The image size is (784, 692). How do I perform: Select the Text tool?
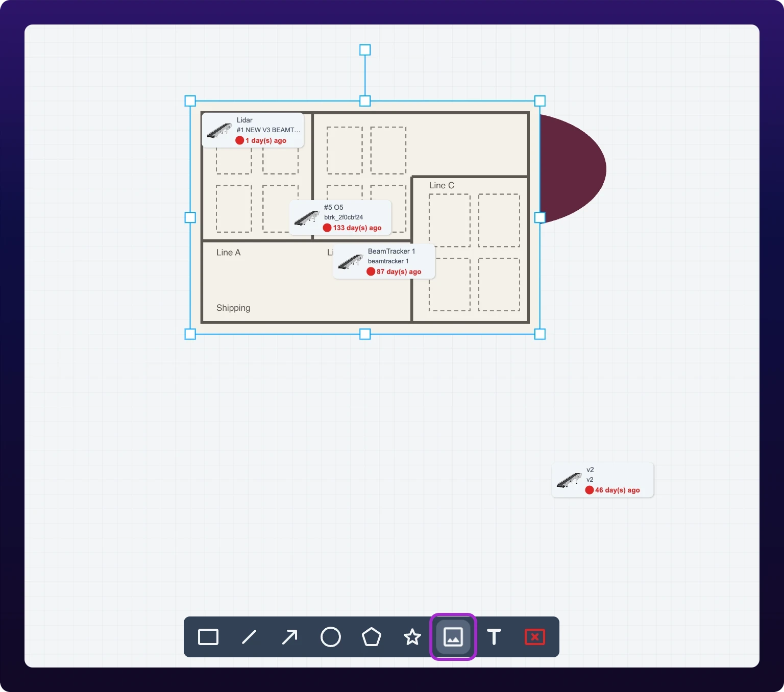494,637
